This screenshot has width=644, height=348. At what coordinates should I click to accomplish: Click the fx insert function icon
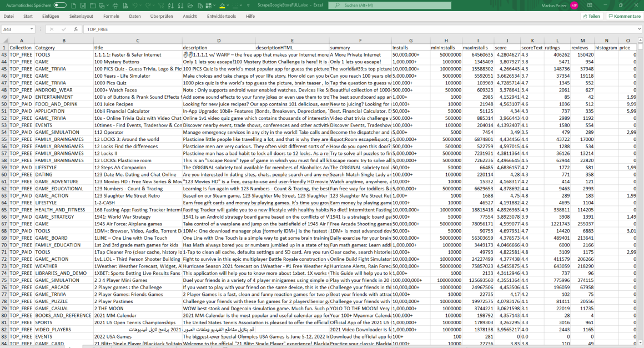pyautogui.click(x=76, y=29)
